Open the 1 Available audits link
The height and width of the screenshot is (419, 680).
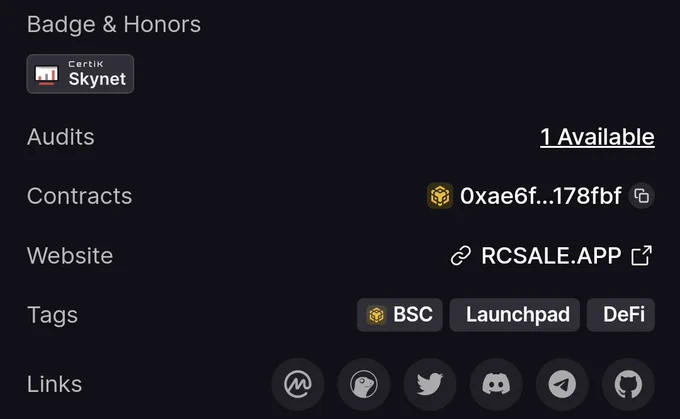click(x=597, y=137)
